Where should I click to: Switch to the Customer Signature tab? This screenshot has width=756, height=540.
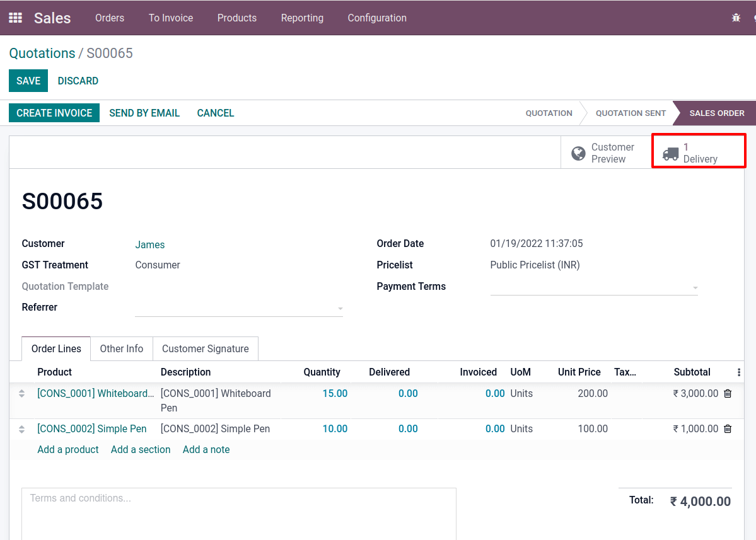tap(206, 348)
